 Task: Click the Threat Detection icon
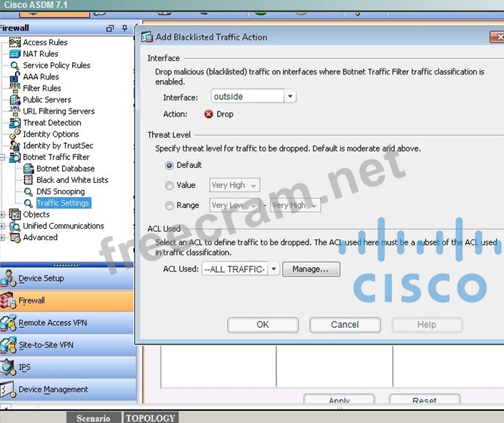click(x=16, y=123)
